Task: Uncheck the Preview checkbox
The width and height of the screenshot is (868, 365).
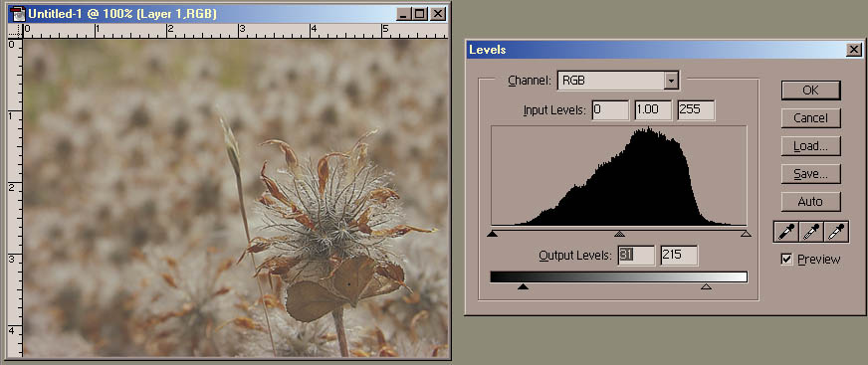Action: (x=786, y=259)
